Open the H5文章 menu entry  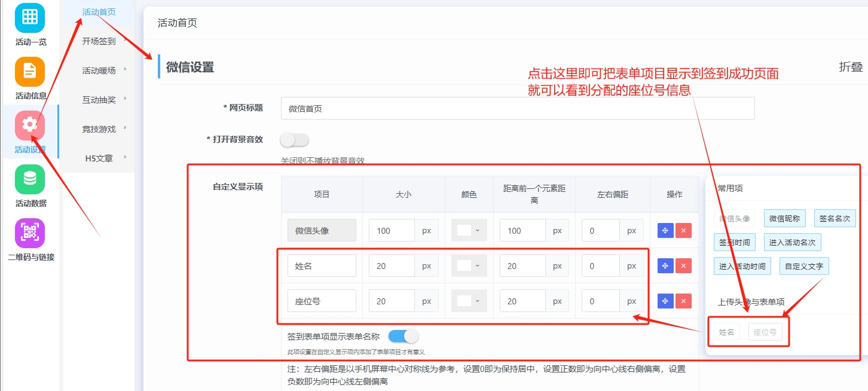point(97,157)
